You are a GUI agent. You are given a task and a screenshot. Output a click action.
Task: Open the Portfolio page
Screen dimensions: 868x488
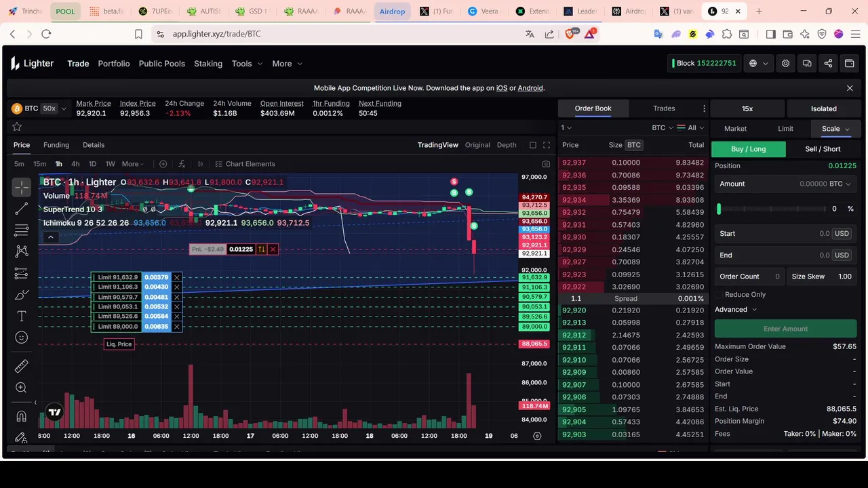[114, 64]
